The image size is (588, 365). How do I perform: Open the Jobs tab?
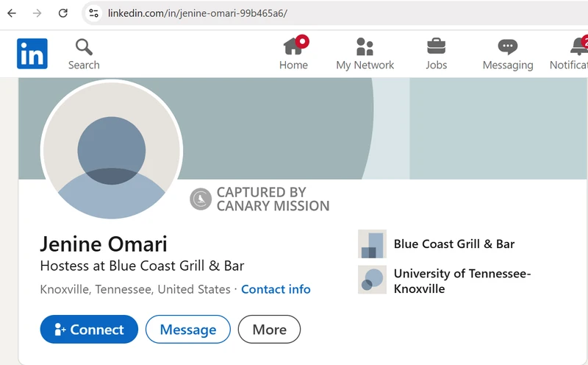pos(436,54)
